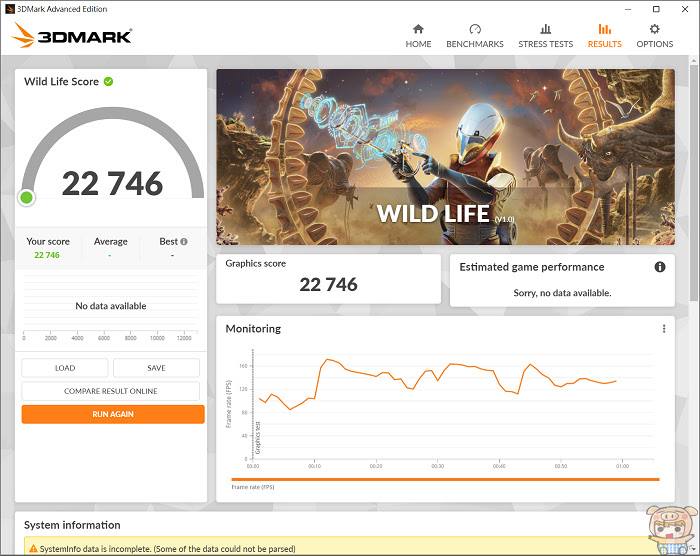
Task: Open the Monitoring three-dot menu
Action: point(664,329)
